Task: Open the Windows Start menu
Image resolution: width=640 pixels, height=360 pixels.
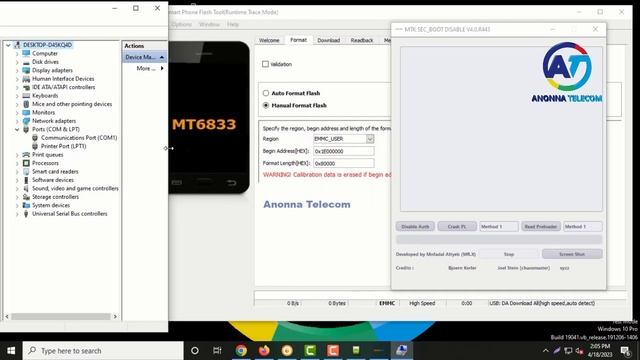Action: [x=11, y=351]
